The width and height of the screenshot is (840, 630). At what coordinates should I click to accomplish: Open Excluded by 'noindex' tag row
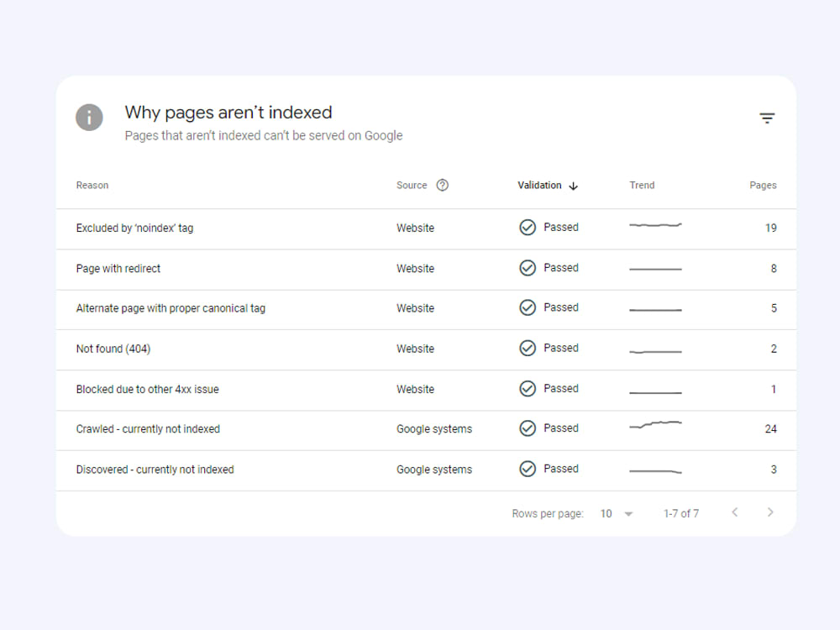click(x=426, y=228)
